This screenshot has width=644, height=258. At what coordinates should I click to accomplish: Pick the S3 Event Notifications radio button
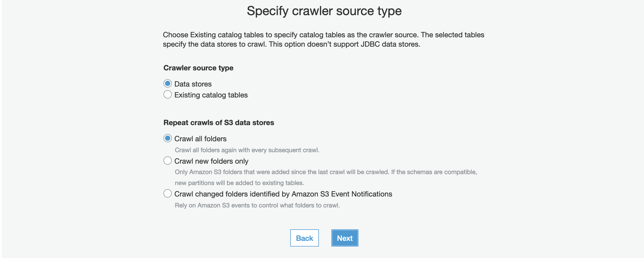(168, 194)
